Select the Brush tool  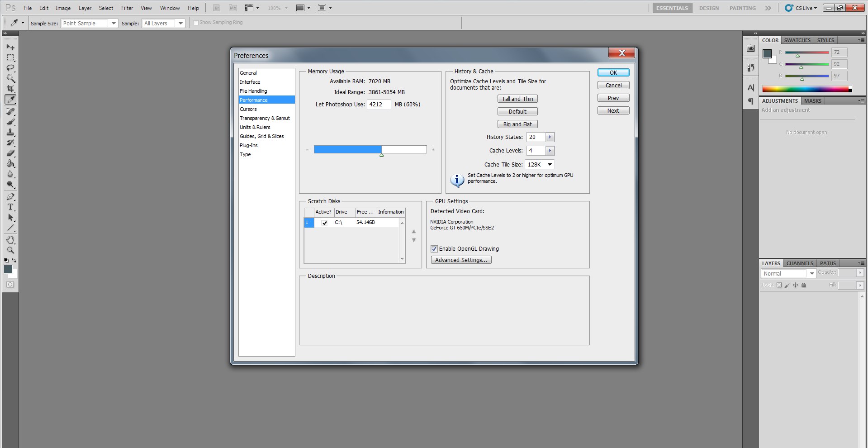[10, 122]
